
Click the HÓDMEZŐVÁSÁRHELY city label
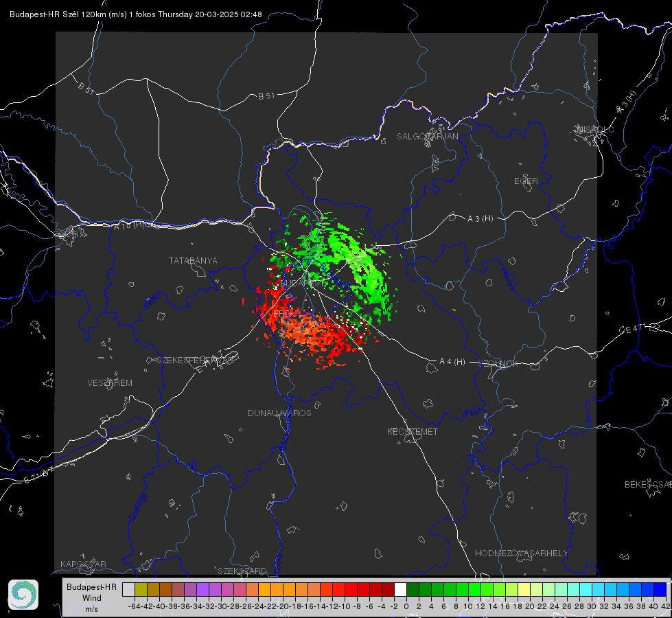coord(521,553)
